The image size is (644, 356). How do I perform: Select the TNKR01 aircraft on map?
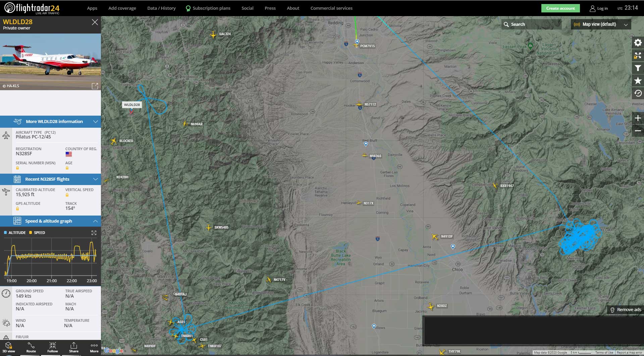(176, 336)
